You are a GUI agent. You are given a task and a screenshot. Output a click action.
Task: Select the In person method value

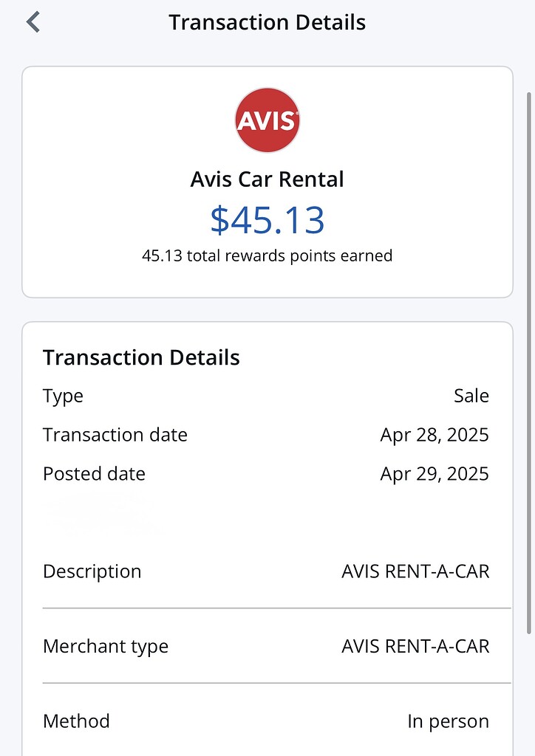[x=448, y=721]
